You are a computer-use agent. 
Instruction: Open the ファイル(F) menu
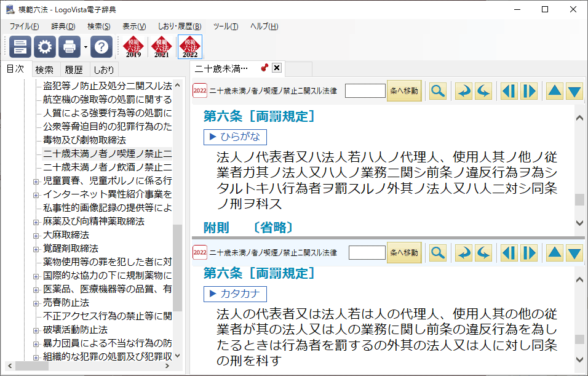(24, 26)
